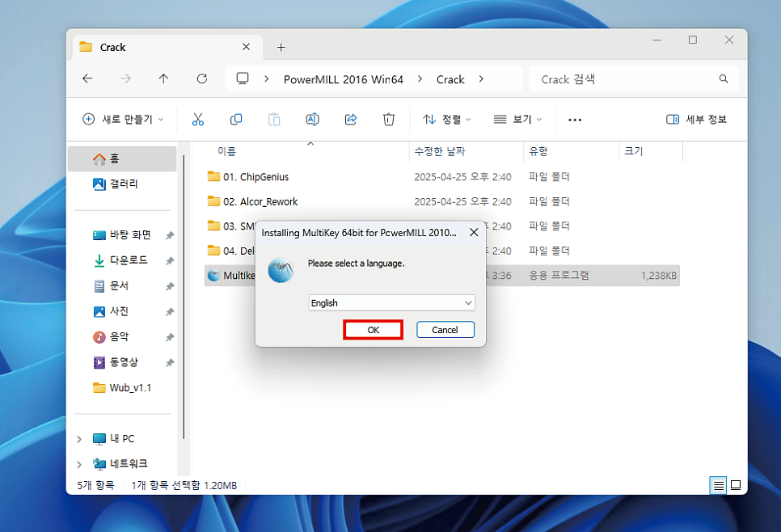Select the Multikey application file
This screenshot has height=532, width=781.
click(231, 276)
